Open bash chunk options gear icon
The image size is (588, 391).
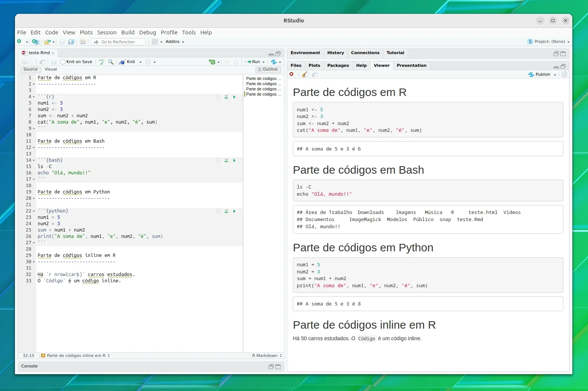pyautogui.click(x=218, y=161)
